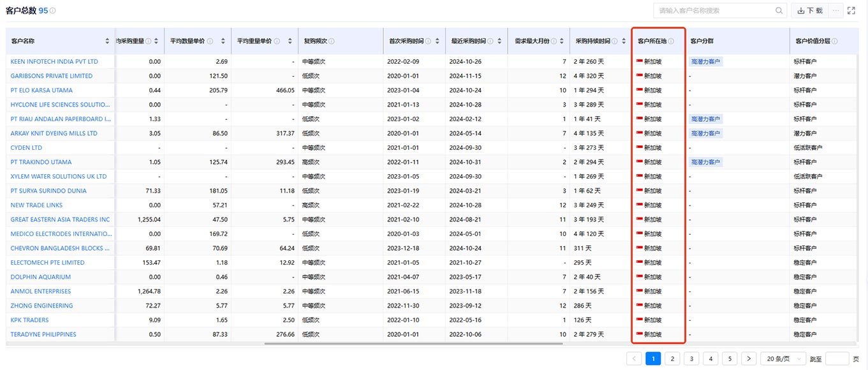Open TERADYNE PHILIPPINES customer link
This screenshot has width=868, height=370.
coord(43,334)
